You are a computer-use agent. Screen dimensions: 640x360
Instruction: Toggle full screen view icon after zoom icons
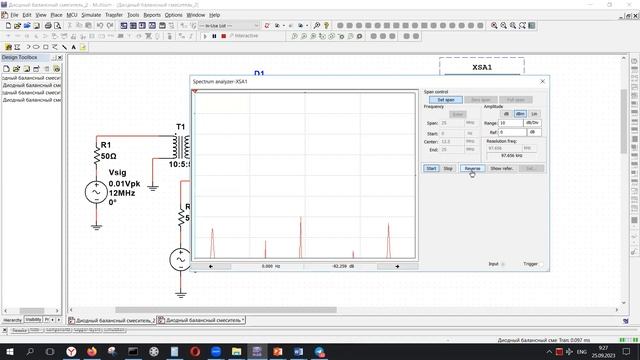pos(531,26)
